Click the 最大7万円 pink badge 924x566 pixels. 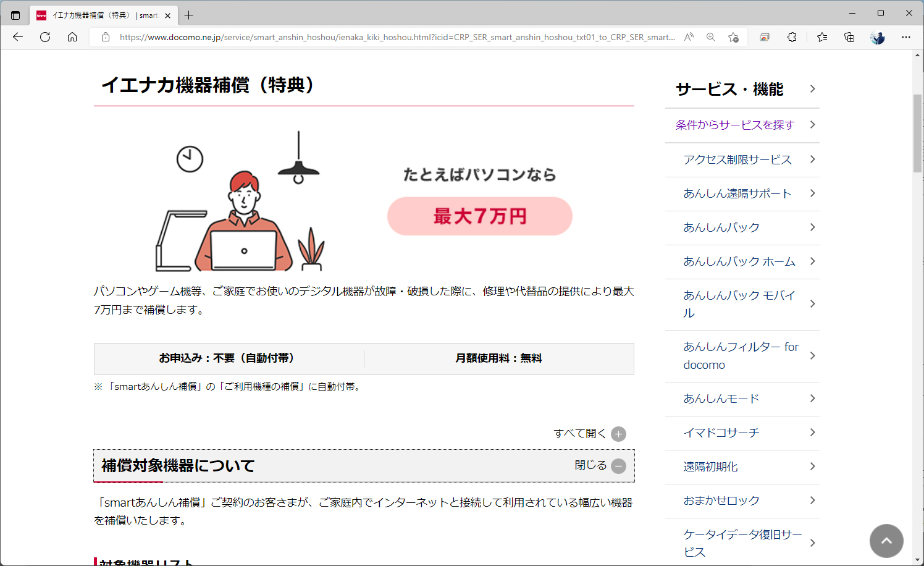coord(480,216)
